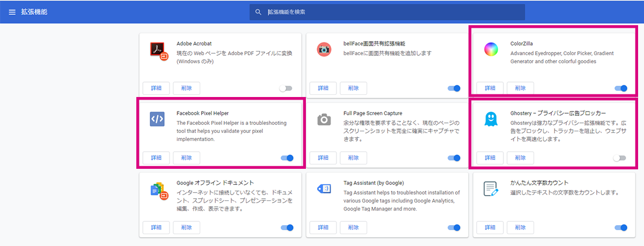This screenshot has width=644, height=246.
Task: Enable the Adobe Acrobat extension toggle
Action: [287, 88]
